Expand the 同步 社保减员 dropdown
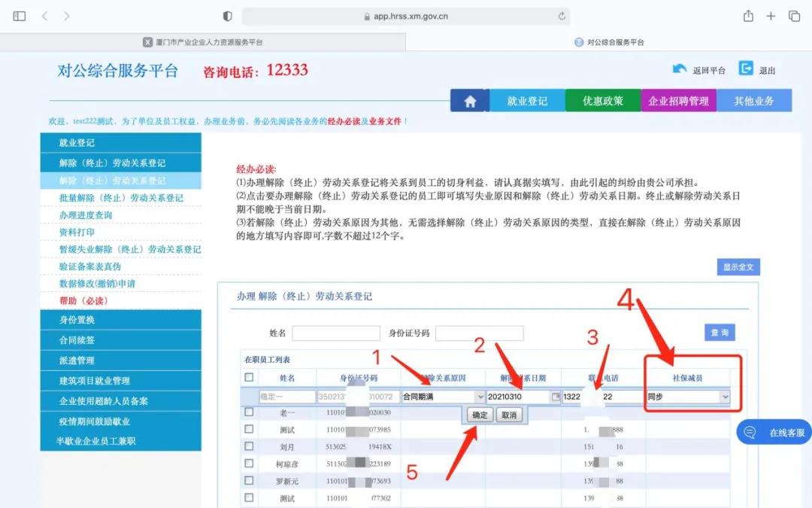This screenshot has width=812, height=508. (725, 397)
